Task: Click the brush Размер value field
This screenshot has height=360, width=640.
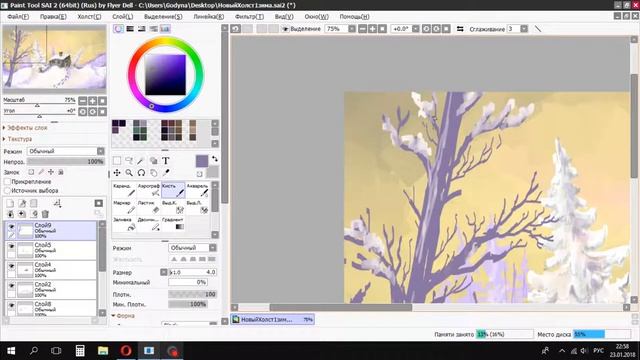Action: pos(192,272)
